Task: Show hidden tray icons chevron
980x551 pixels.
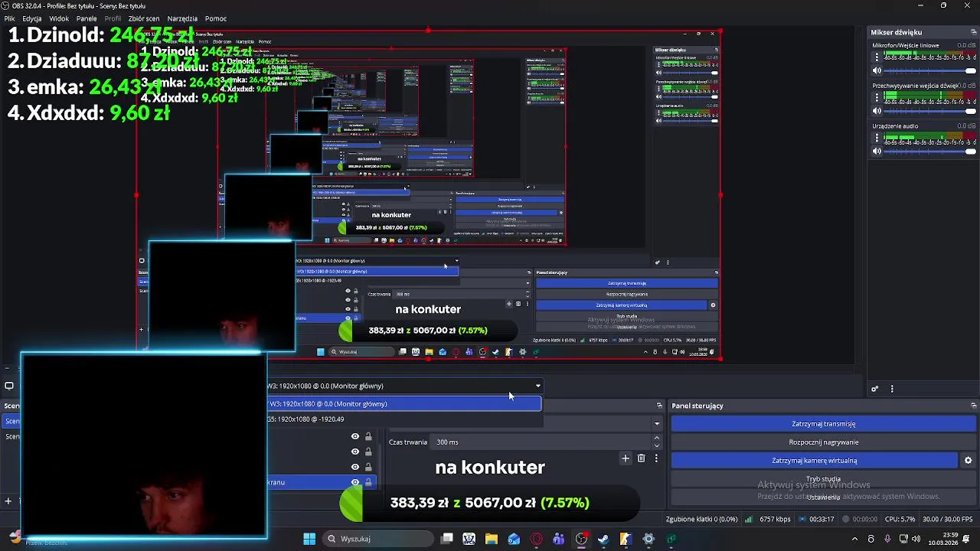Action: 854,539
